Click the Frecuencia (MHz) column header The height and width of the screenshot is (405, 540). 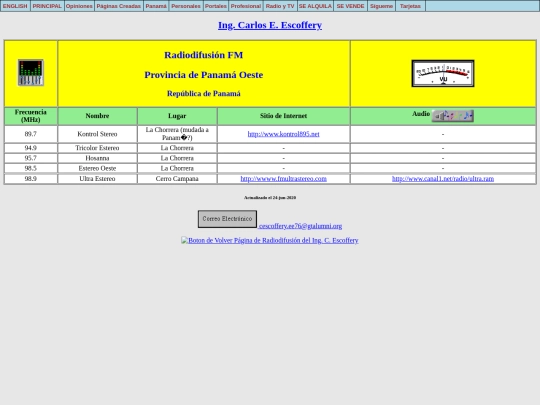pyautogui.click(x=31, y=116)
